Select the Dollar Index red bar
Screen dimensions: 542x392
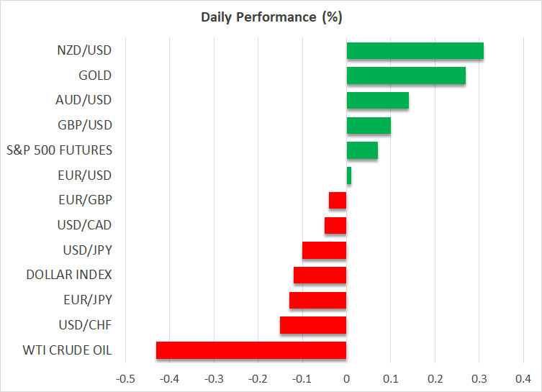320,275
